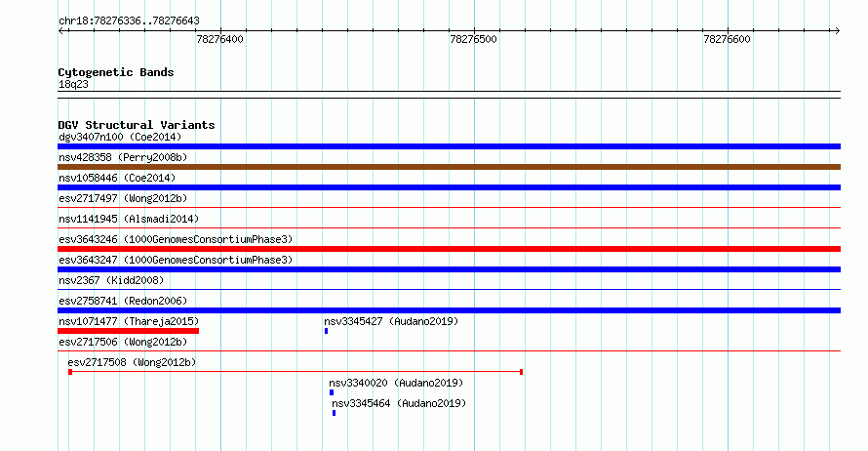Click the 78276500 ruler position label

click(x=473, y=39)
